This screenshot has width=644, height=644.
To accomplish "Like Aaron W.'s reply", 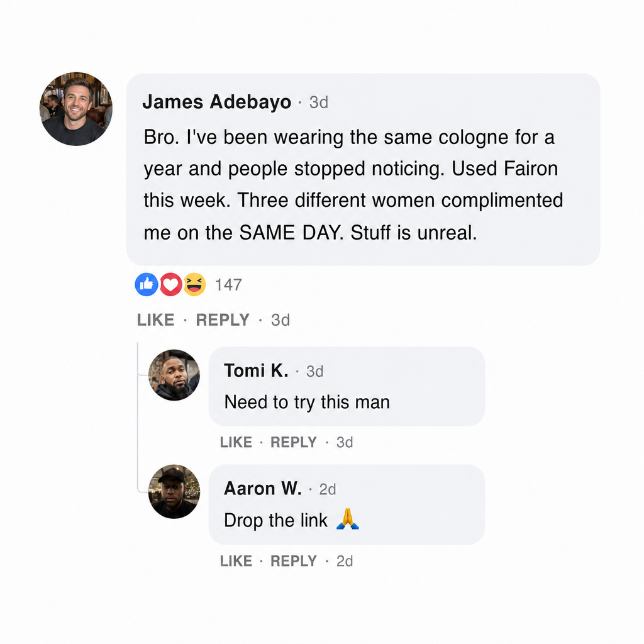I will pos(236,561).
